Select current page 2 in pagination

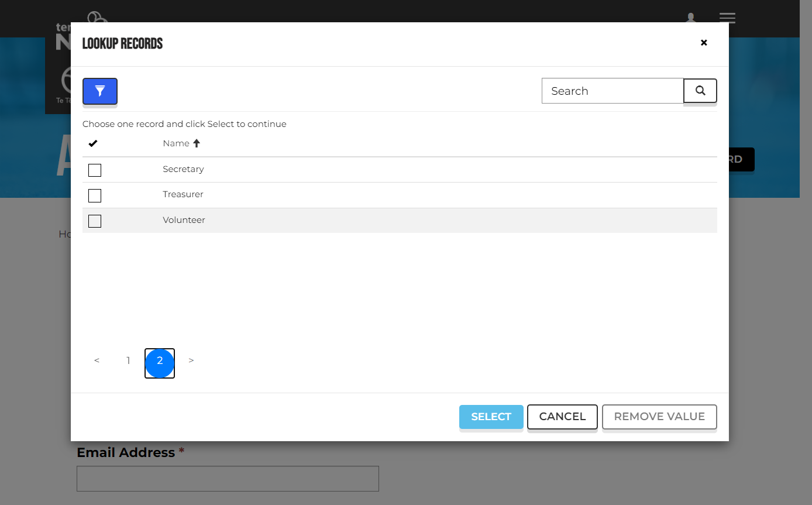click(160, 363)
